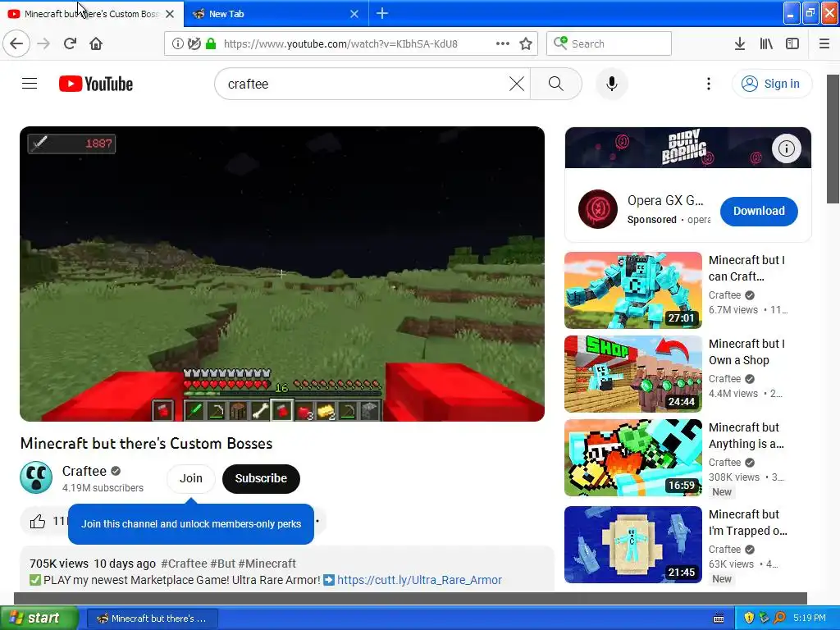The height and width of the screenshot is (630, 840).
Task: Open the cutt.ly/Ultra_Rare_Armor link
Action: click(419, 580)
